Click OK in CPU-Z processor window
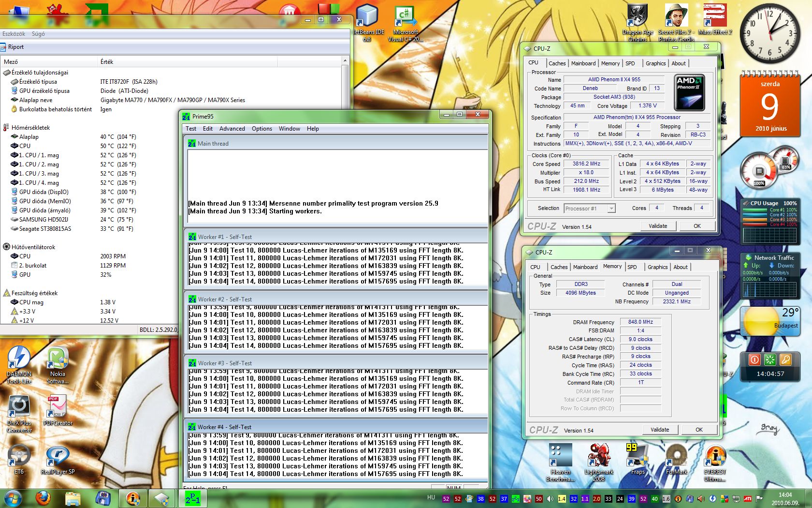The width and height of the screenshot is (812, 508). [x=697, y=226]
